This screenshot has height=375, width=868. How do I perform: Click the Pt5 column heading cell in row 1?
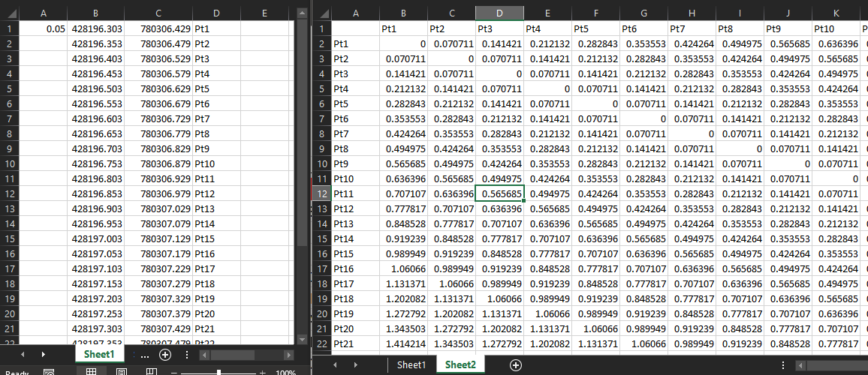pyautogui.click(x=595, y=28)
